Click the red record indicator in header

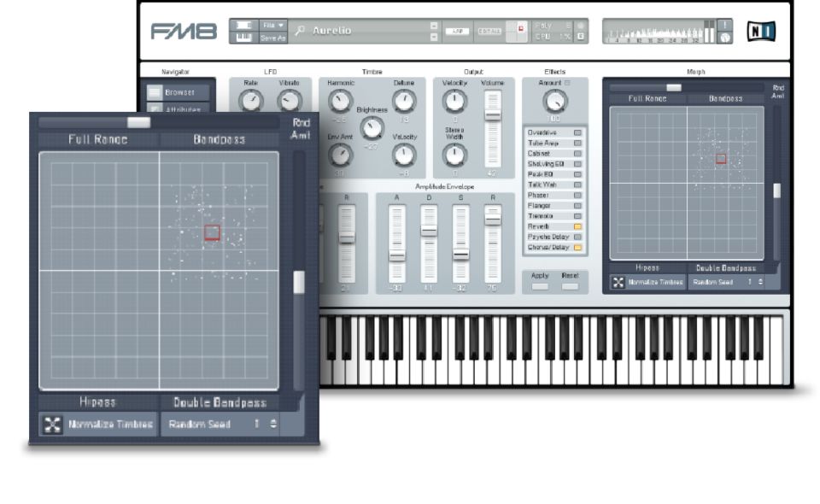[521, 28]
